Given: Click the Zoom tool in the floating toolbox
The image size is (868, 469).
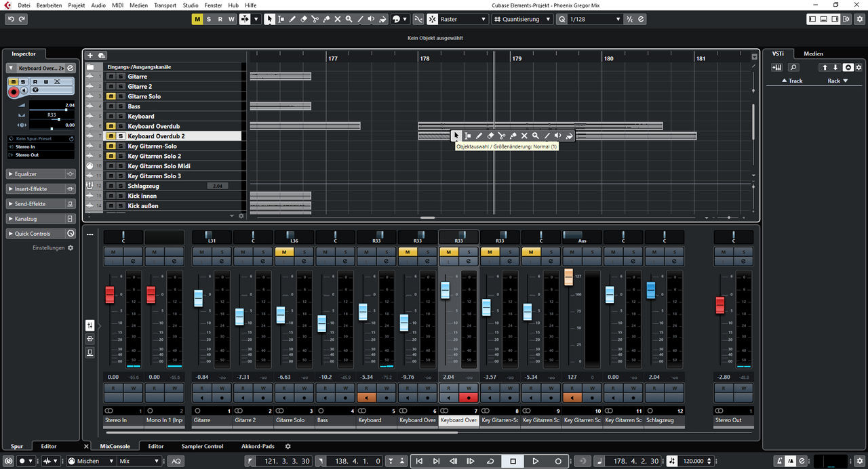Looking at the screenshot, I should [536, 136].
